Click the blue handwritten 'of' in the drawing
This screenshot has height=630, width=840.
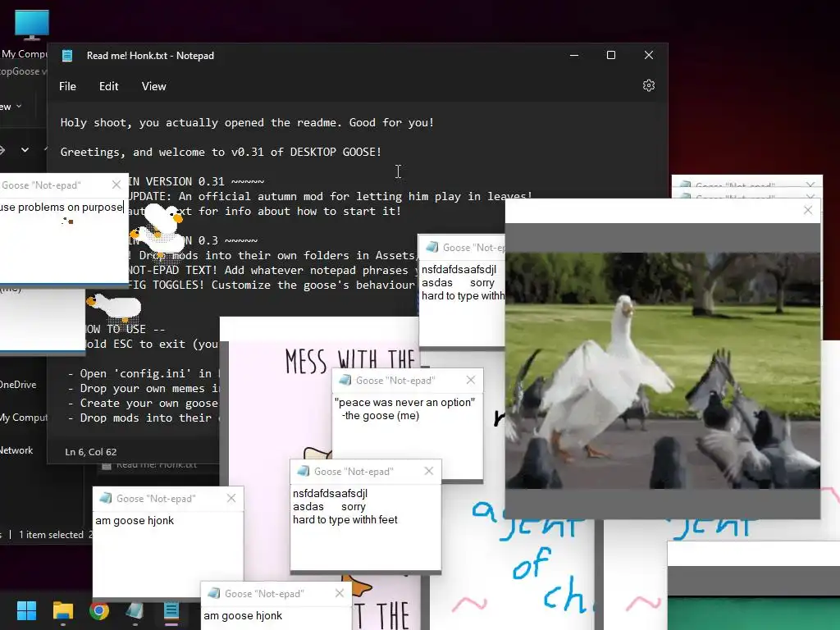[532, 563]
